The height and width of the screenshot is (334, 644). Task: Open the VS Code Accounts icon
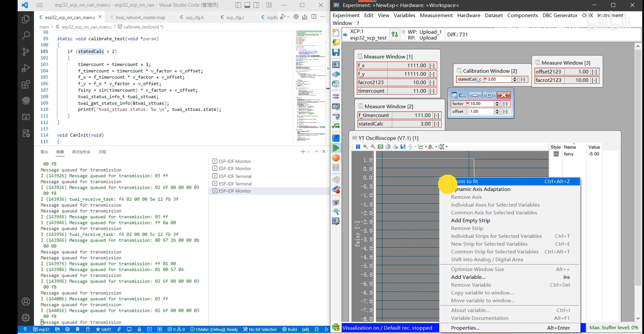26,302
